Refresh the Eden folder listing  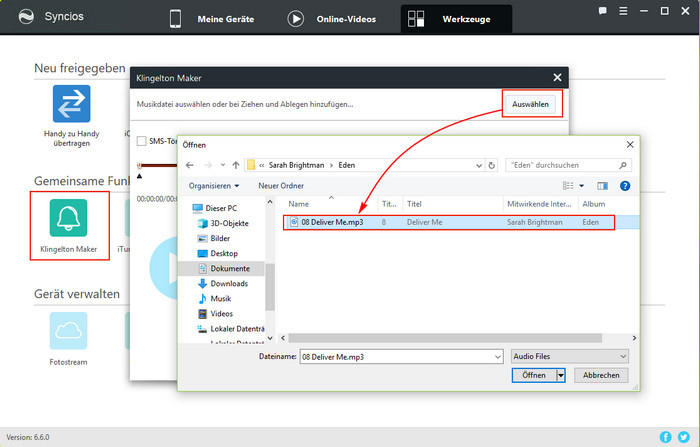click(492, 165)
